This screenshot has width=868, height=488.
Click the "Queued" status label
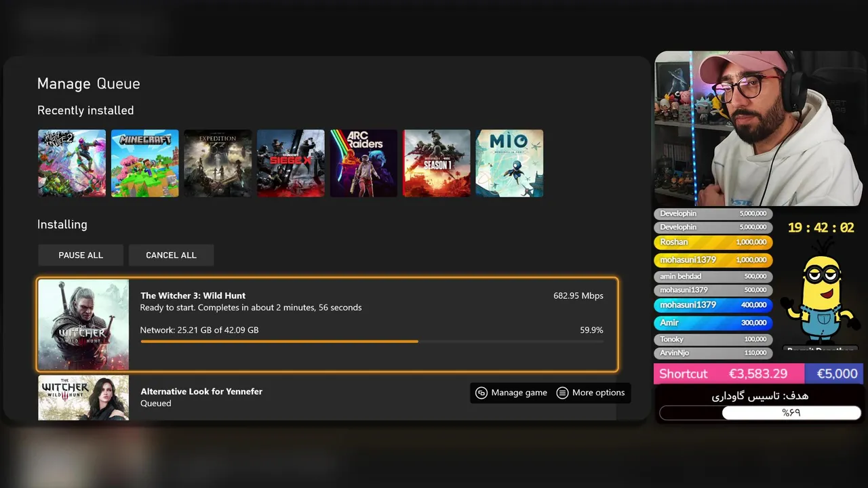156,403
